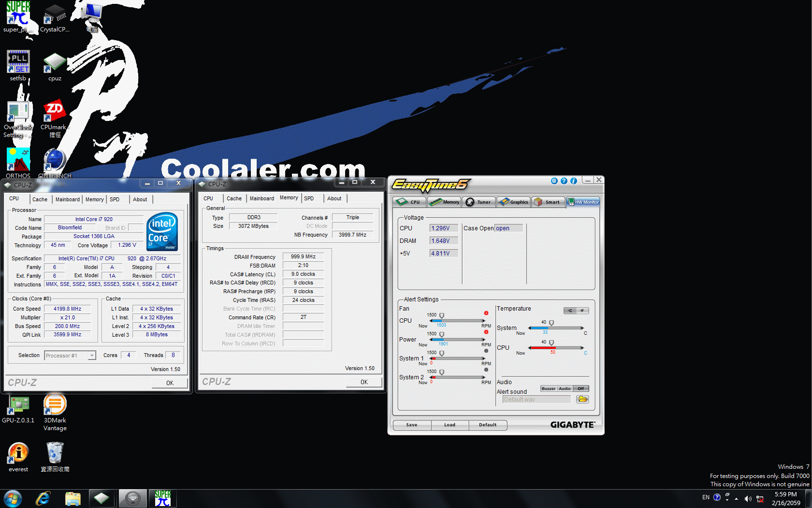
Task: Switch to EasyTune6 Memory tab
Action: point(445,202)
